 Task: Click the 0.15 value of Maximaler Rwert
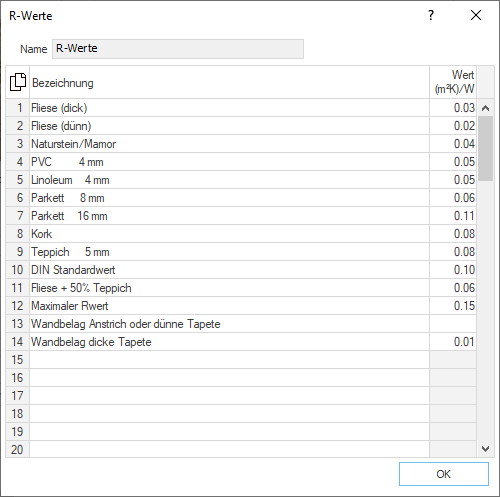[x=453, y=306]
